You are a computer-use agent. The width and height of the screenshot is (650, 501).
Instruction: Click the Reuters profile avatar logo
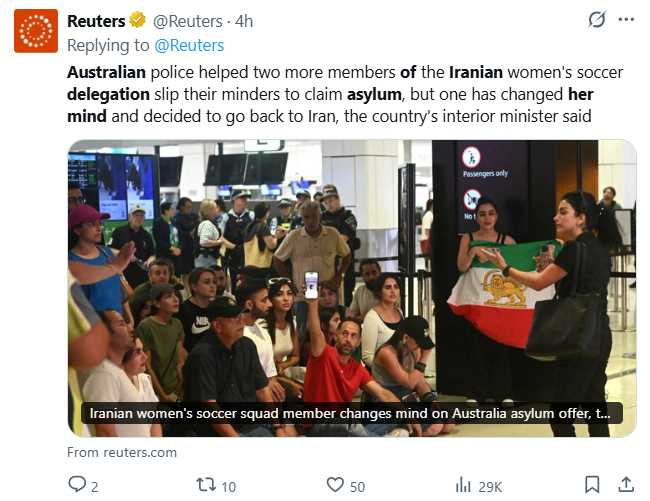tap(36, 31)
